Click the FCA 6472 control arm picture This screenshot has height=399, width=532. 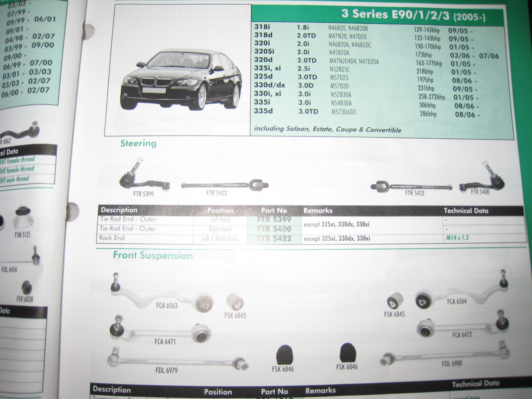point(464,324)
